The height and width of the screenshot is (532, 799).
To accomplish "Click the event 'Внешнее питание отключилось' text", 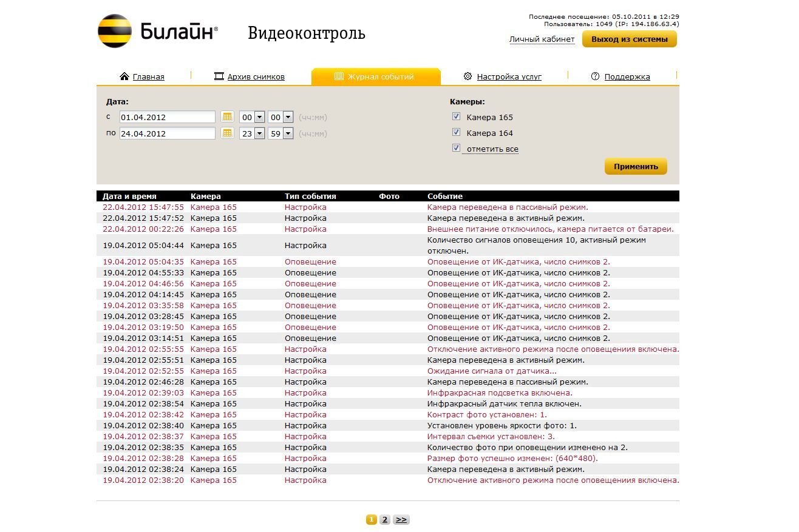I will (x=550, y=229).
